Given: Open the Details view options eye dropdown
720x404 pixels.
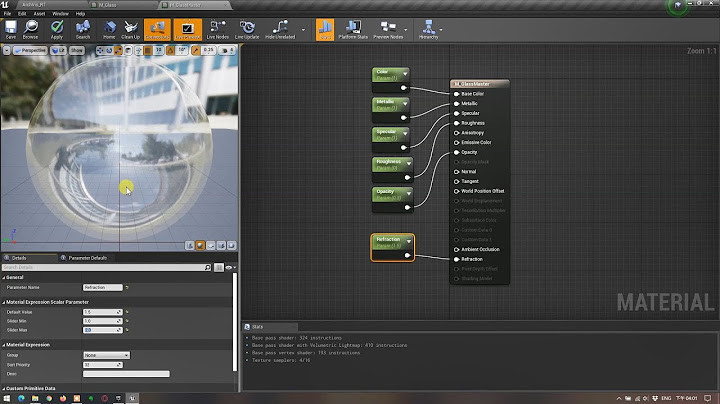Looking at the screenshot, I should click(x=231, y=267).
